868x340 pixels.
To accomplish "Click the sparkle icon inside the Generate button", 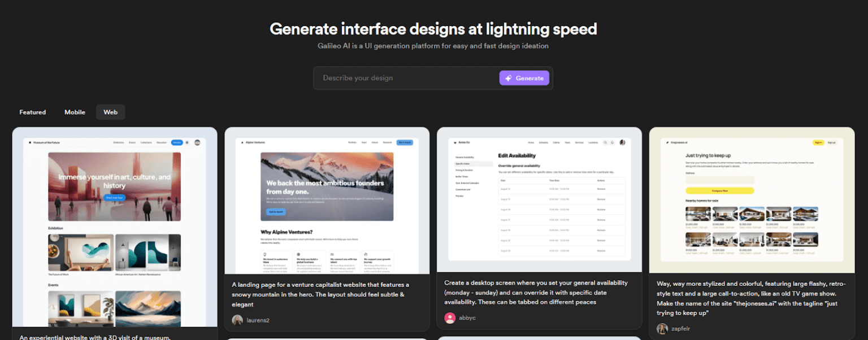I will (509, 78).
